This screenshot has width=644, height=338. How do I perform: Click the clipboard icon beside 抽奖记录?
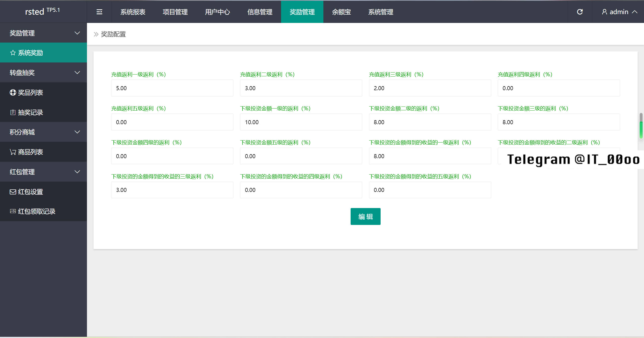(13, 112)
